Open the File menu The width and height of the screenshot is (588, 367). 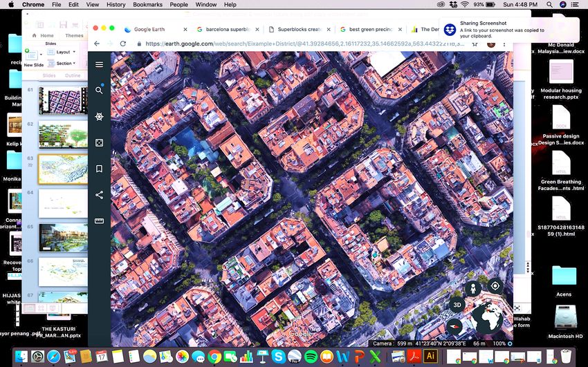pos(56,5)
